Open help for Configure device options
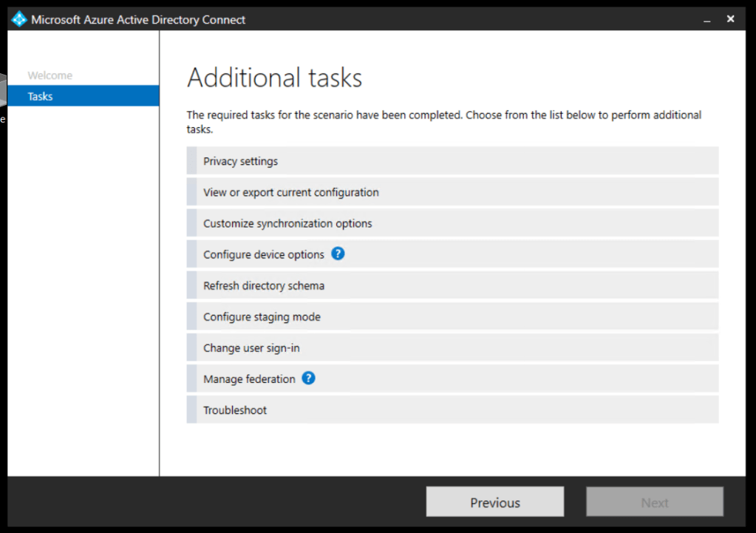 point(338,254)
